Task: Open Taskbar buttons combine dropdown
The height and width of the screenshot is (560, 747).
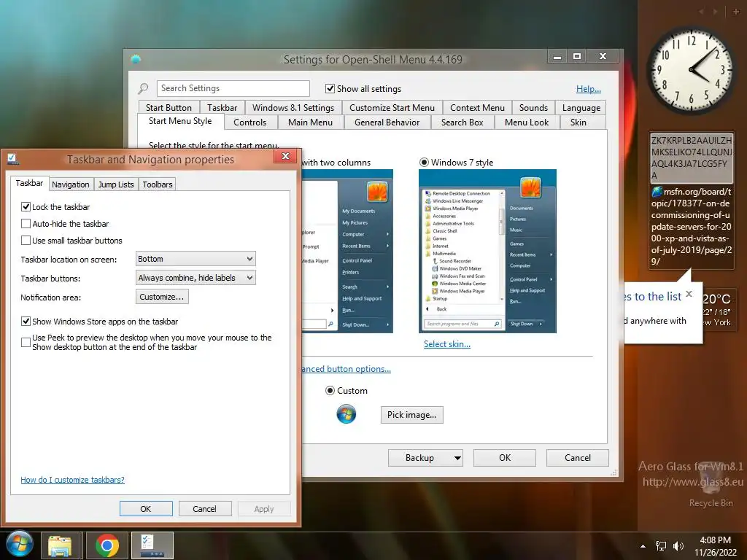Action: [x=196, y=278]
